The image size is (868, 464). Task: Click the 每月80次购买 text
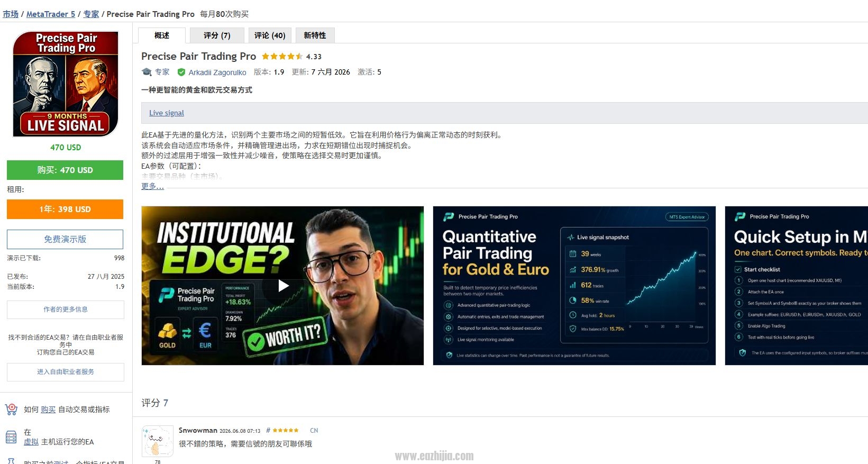click(224, 14)
